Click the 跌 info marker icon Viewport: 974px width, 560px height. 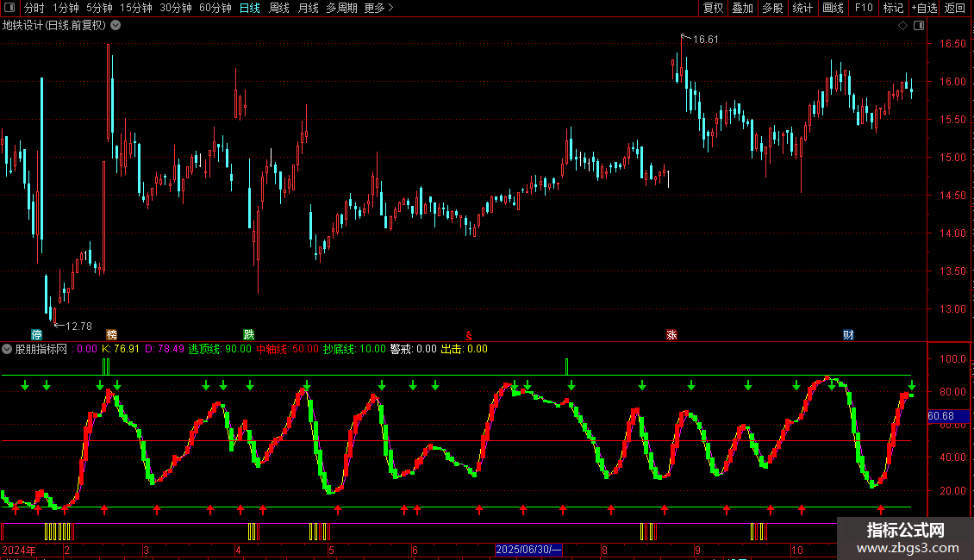tap(249, 334)
